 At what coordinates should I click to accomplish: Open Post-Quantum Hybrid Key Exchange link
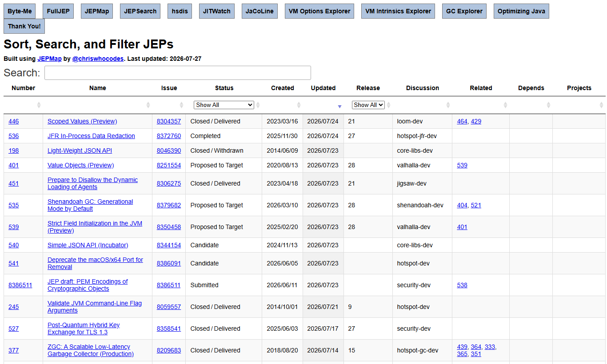tap(84, 328)
